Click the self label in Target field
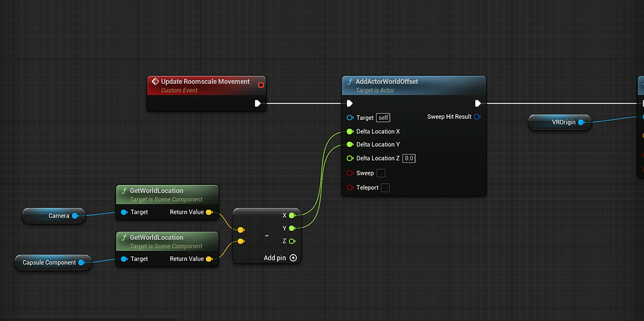 click(x=383, y=117)
